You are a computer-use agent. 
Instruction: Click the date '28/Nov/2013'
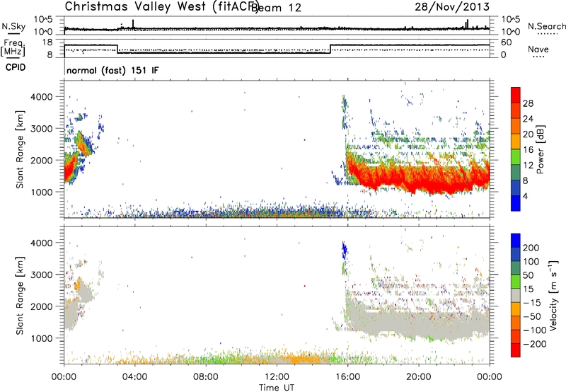[452, 6]
